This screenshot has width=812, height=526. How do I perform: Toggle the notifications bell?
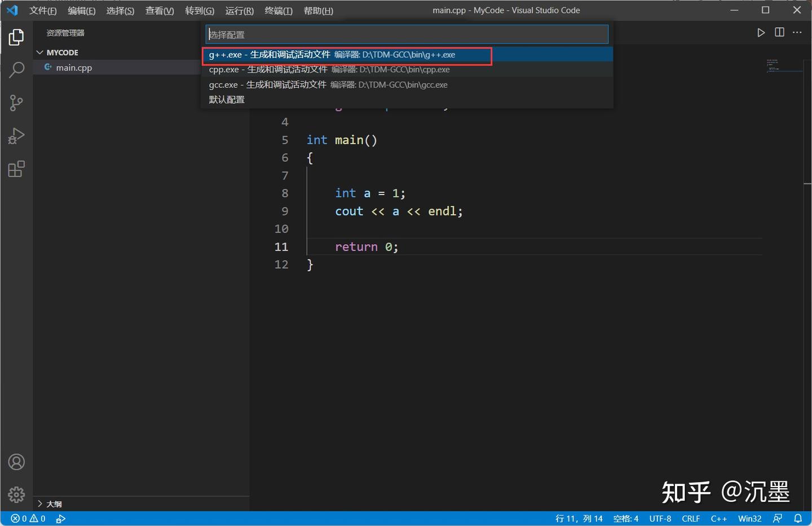(798, 518)
